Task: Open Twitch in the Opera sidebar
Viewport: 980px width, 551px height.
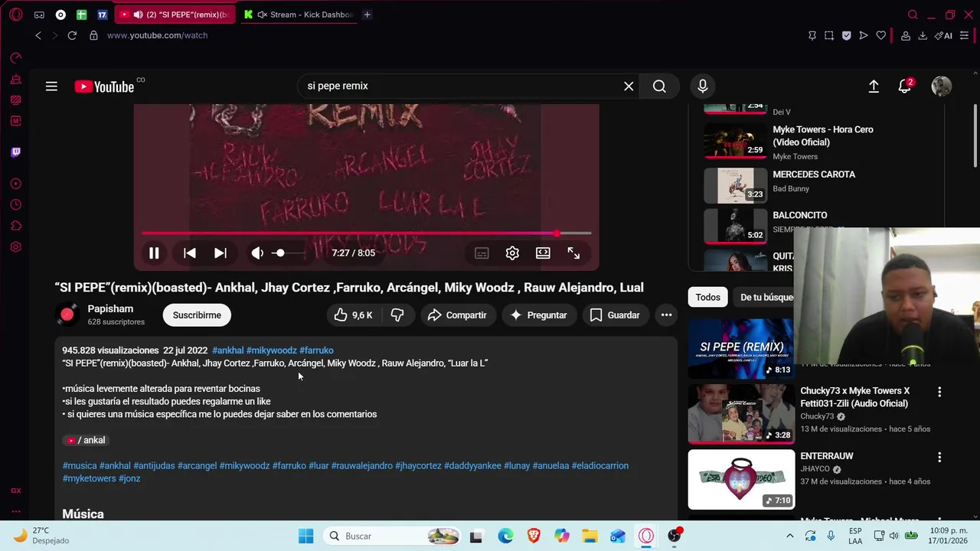Action: (x=15, y=152)
